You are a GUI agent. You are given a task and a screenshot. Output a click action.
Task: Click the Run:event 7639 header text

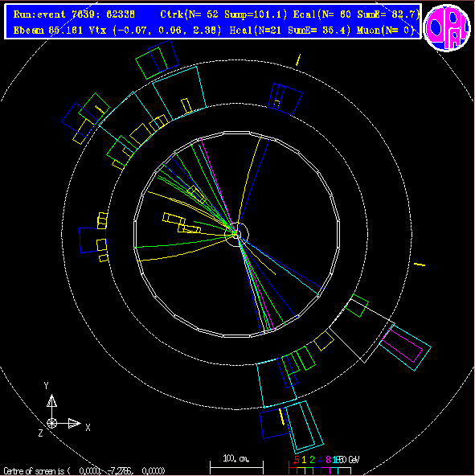[74, 14]
